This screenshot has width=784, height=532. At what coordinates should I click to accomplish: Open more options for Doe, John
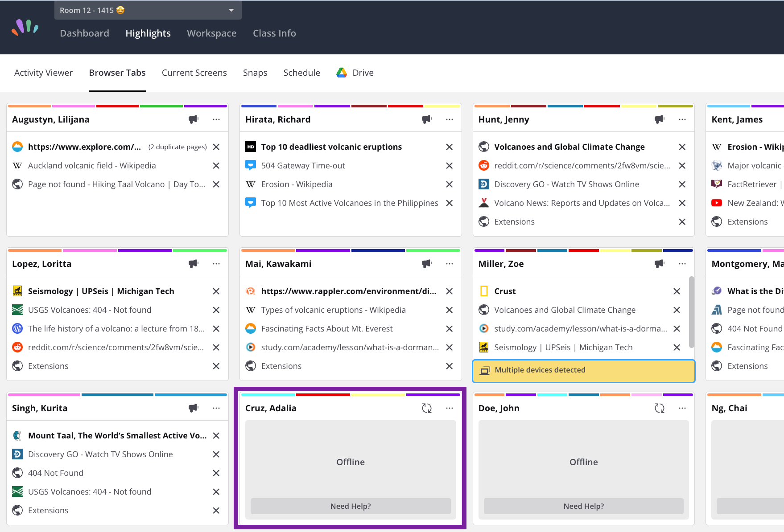click(682, 408)
